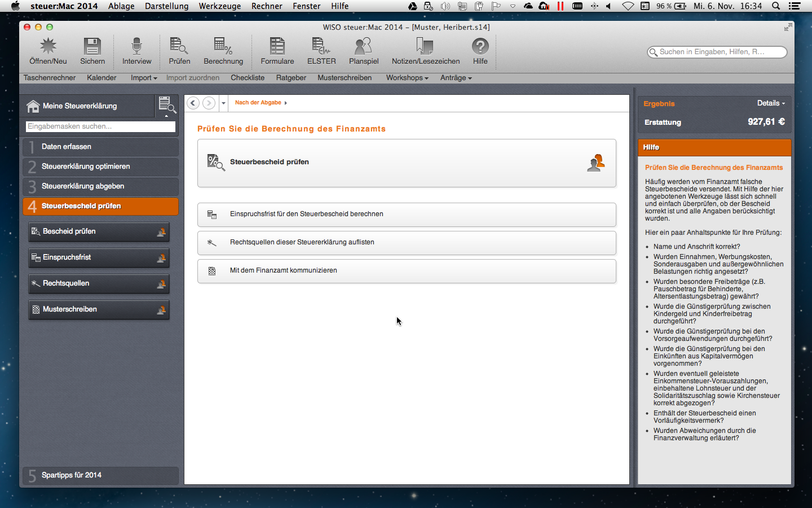The image size is (812, 508).
Task: Start the Interview microphone tool
Action: [x=136, y=47]
